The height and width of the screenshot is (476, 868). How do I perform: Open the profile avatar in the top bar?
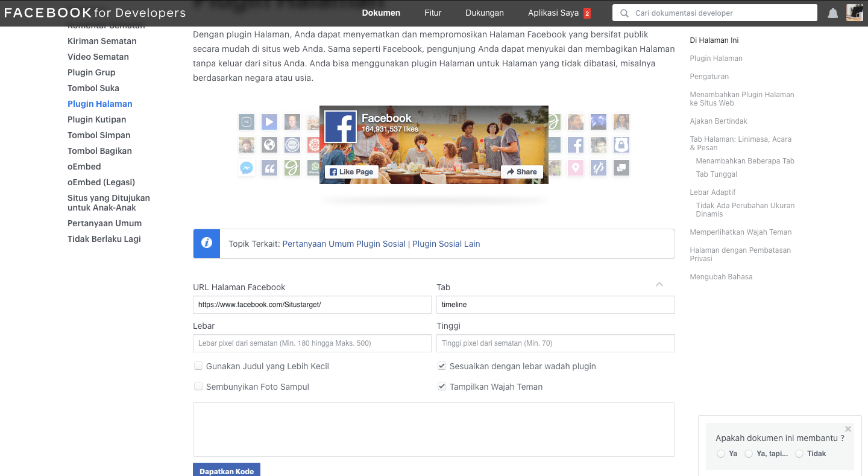coord(855,13)
